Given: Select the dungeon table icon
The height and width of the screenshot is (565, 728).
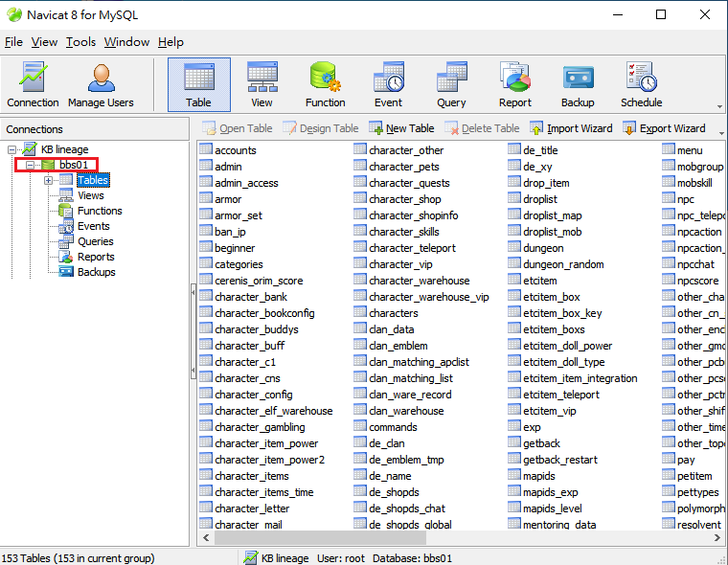Looking at the screenshot, I should (x=514, y=247).
